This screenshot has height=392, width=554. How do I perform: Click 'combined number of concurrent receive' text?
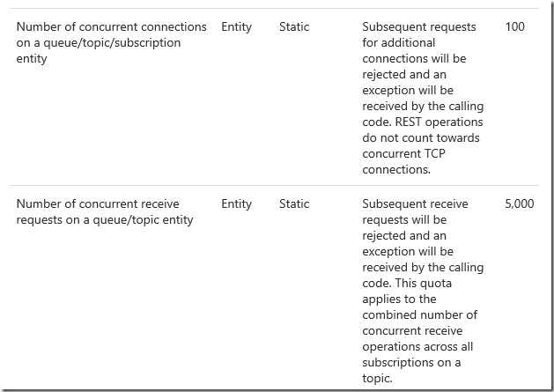pyautogui.click(x=420, y=322)
